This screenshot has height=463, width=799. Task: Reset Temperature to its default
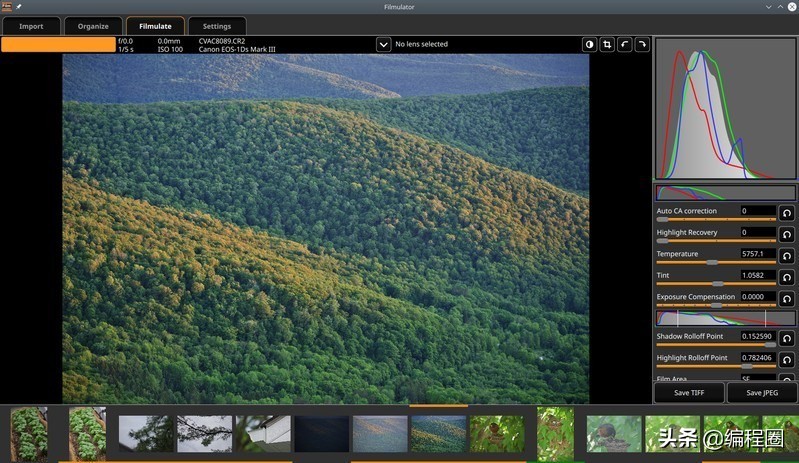tap(787, 256)
